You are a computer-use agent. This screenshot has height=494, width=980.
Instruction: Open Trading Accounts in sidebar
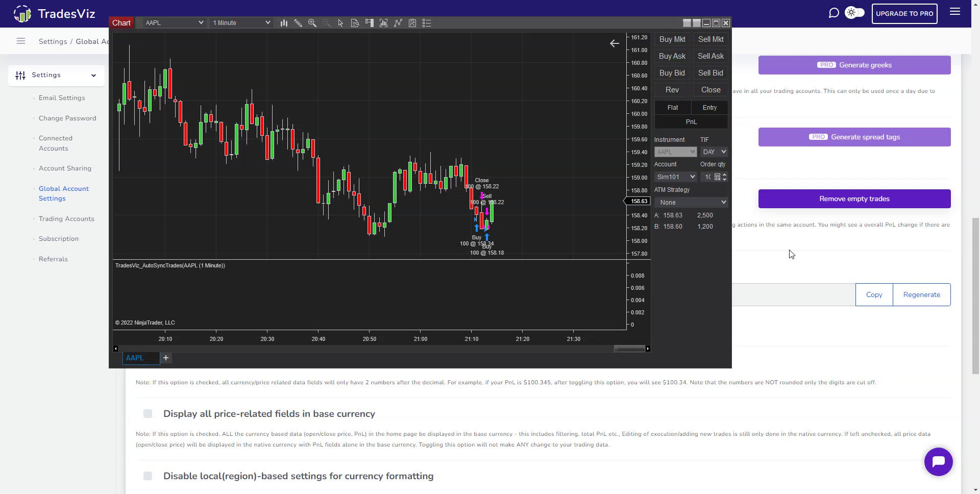[x=66, y=219]
